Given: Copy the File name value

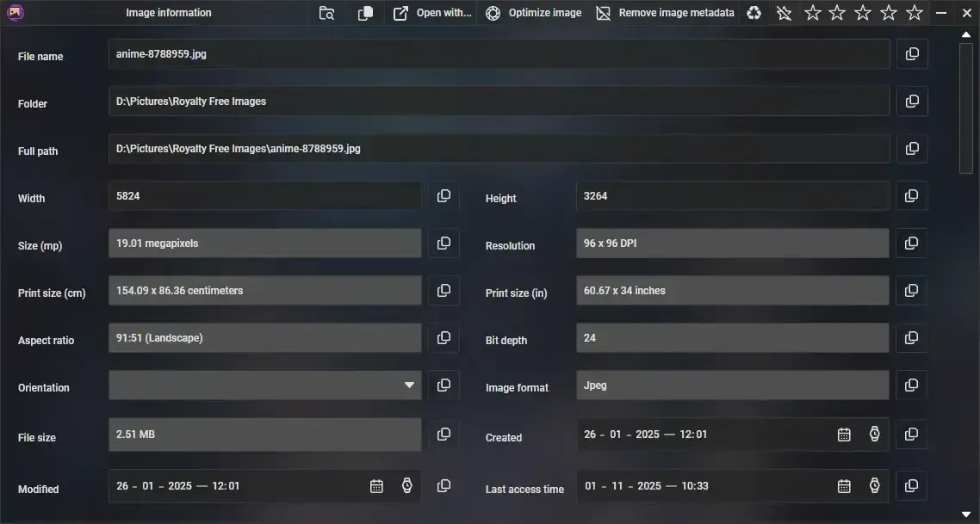Looking at the screenshot, I should [x=912, y=53].
